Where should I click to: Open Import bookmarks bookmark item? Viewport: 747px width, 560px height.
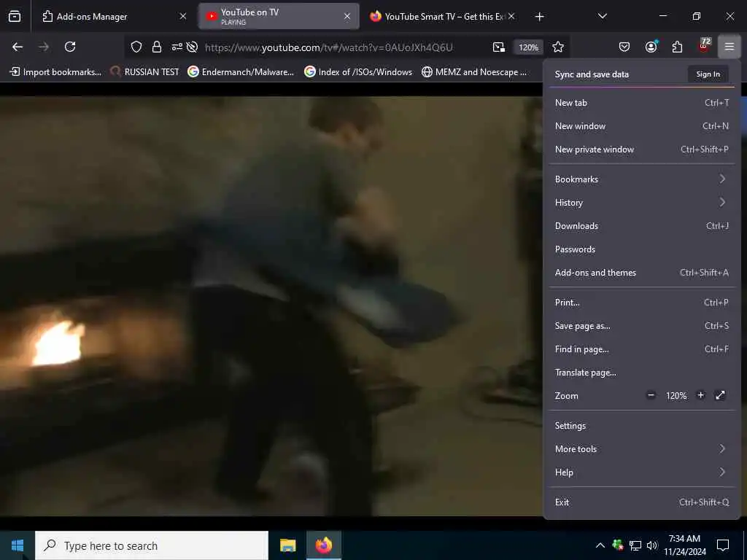[55, 72]
